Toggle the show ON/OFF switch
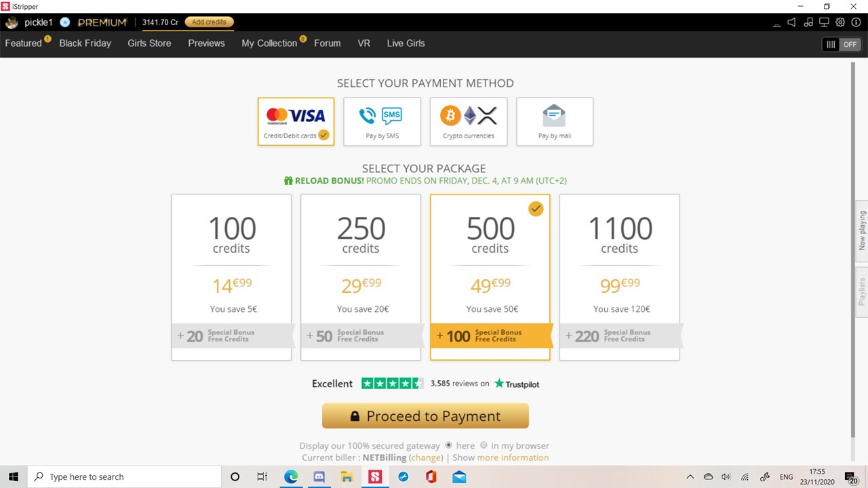868x488 pixels. coord(841,44)
